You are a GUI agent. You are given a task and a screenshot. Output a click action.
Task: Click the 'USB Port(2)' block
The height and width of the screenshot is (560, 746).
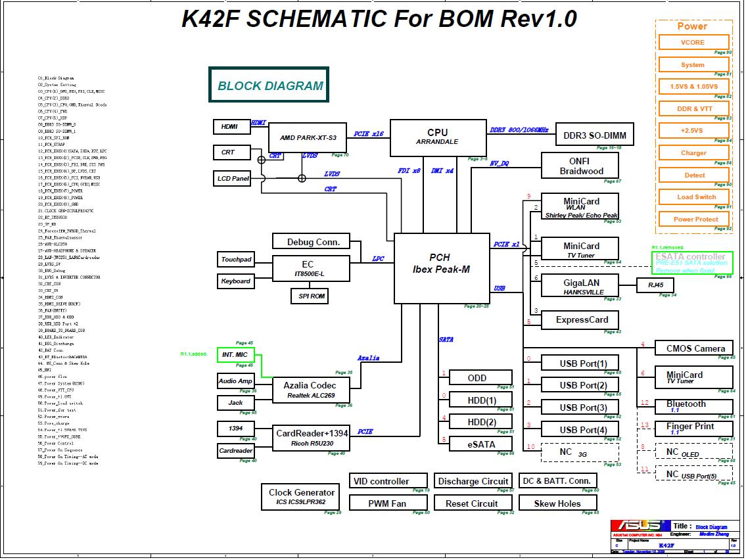pyautogui.click(x=580, y=385)
